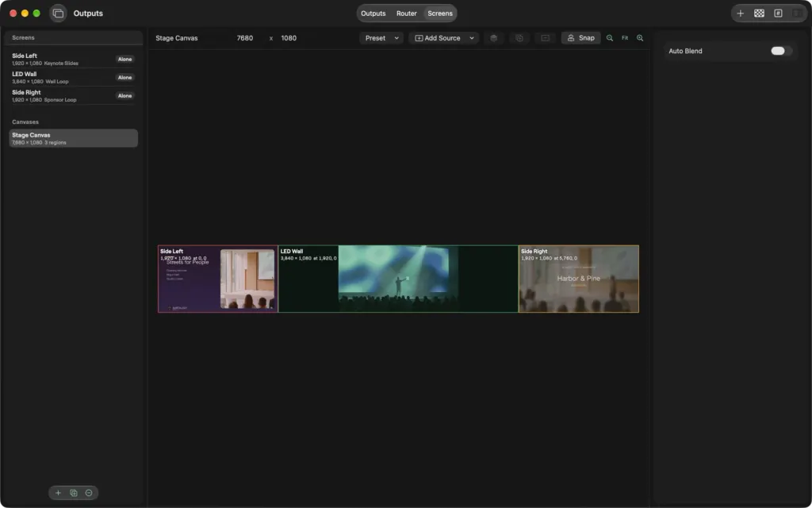Click the Auto Blend label

[x=685, y=51]
